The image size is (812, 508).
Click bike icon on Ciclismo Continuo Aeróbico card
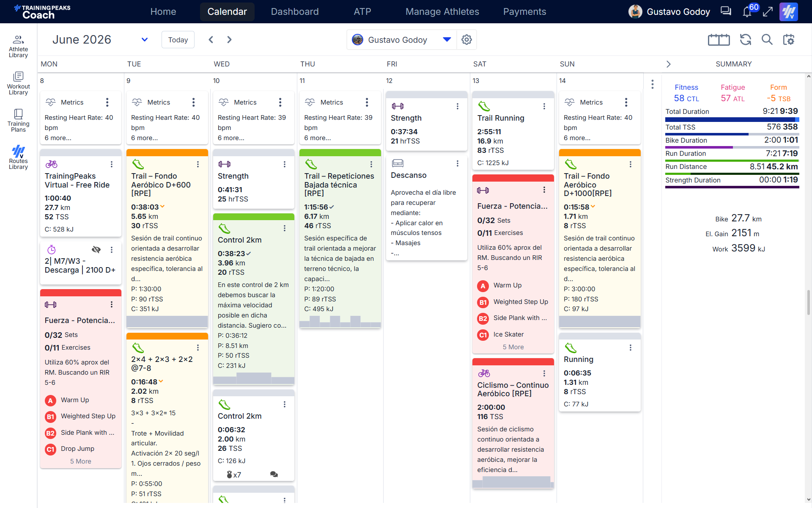coord(484,373)
